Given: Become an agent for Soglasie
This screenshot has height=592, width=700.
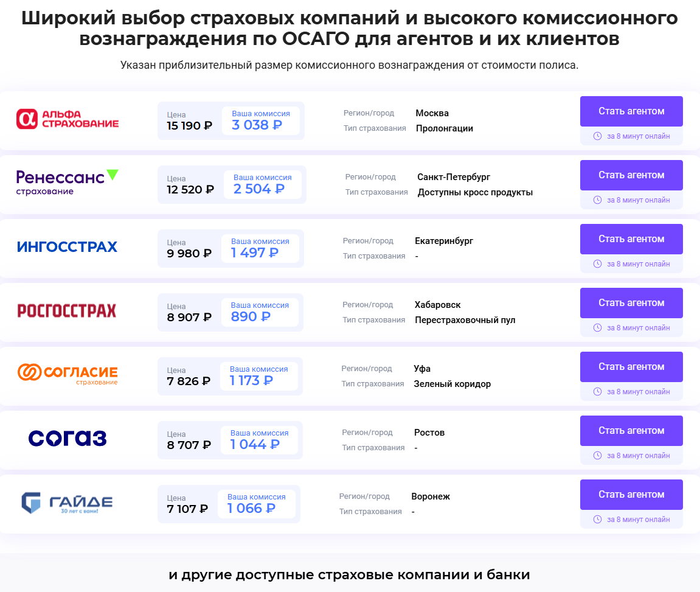Looking at the screenshot, I should point(631,367).
